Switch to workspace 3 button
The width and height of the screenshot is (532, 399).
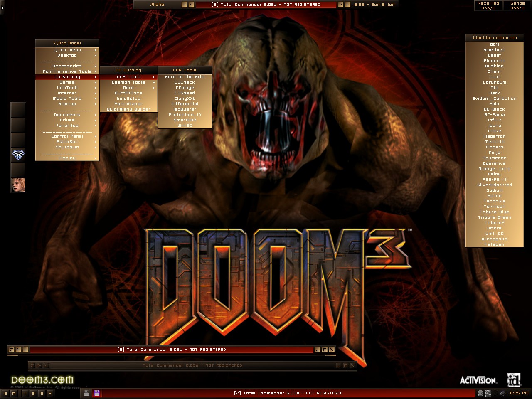(x=41, y=393)
